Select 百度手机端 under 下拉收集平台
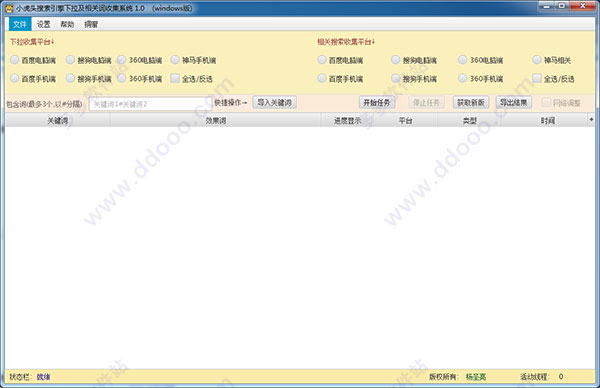Viewport: 600px width, 388px height. (33, 79)
